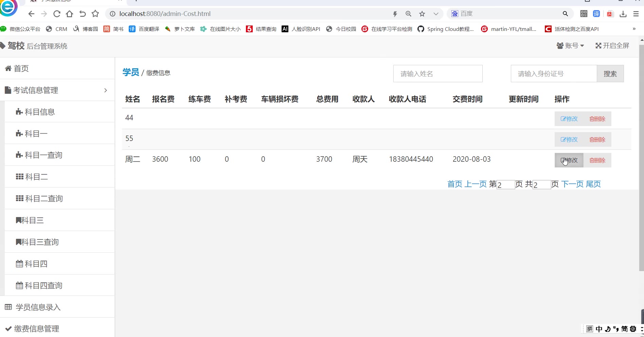Viewport: 644px width, 337px height.
Task: Click 修改 for row 44
Action: pos(569,119)
